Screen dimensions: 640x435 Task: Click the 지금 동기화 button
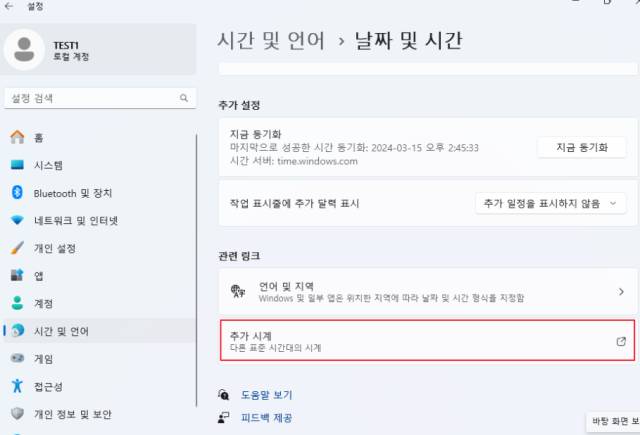click(x=582, y=147)
